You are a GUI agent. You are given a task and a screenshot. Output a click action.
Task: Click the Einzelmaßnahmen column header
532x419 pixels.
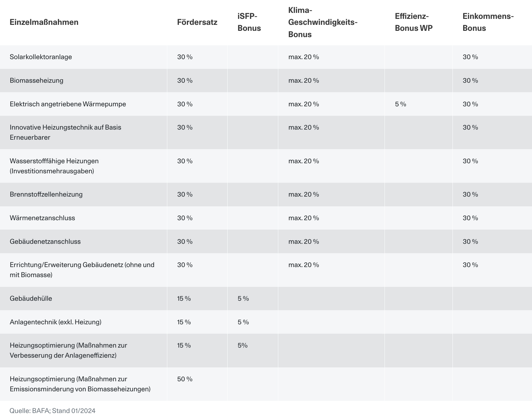coord(44,22)
